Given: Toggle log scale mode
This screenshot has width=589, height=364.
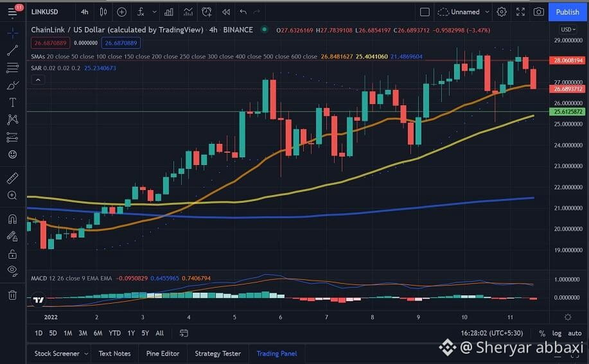Looking at the screenshot, I should click(x=557, y=333).
